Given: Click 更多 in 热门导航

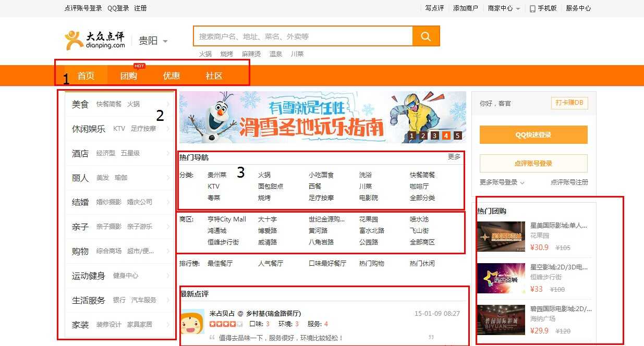Looking at the screenshot, I should pyautogui.click(x=454, y=157).
